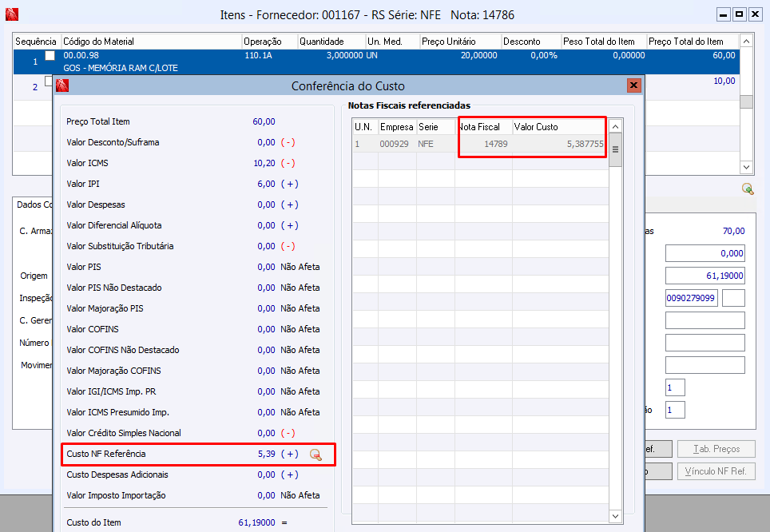
Task: Click the Empresa column header
Action: point(397,127)
